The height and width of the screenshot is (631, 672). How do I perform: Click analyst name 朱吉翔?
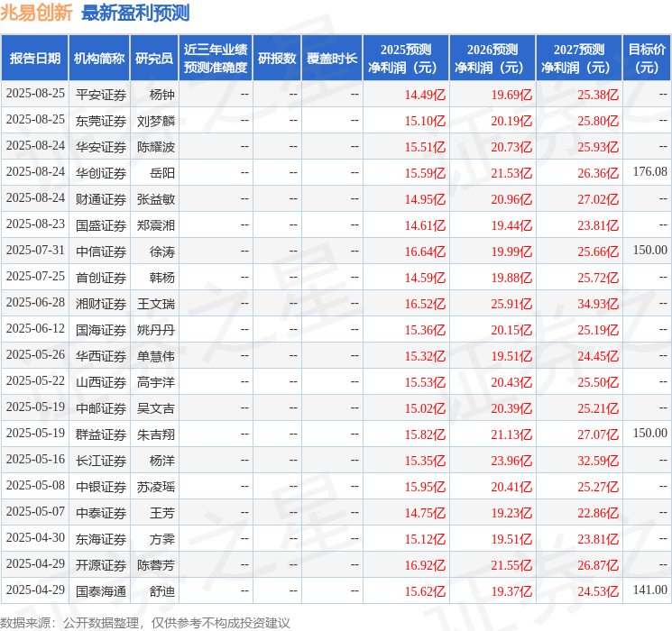(x=156, y=434)
